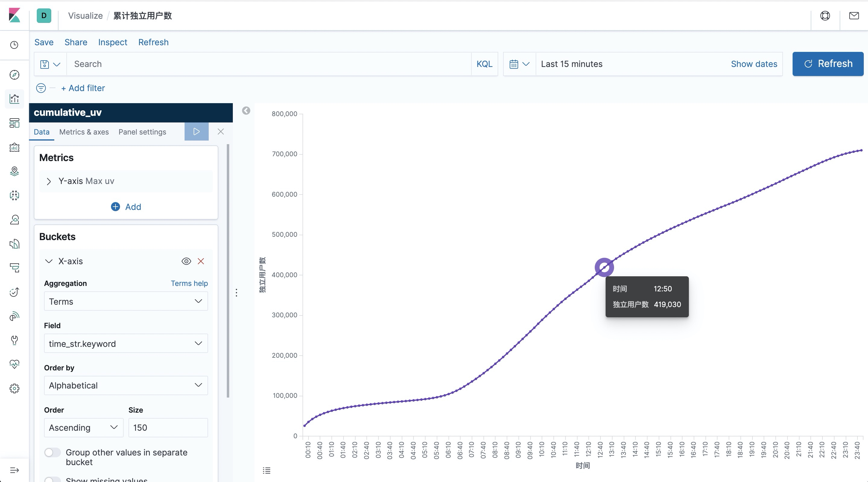Open the Dashboard icon in sidebar
Viewport: 868px width, 482px height.
[14, 123]
